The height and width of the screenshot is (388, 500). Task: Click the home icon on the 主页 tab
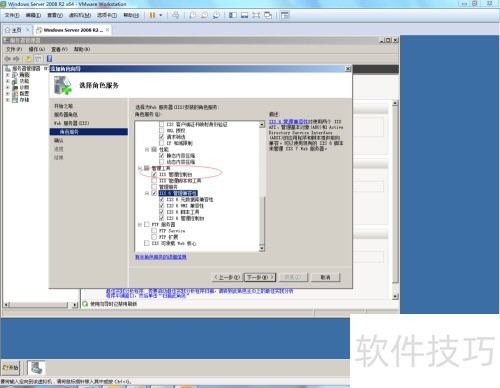tap(8, 30)
